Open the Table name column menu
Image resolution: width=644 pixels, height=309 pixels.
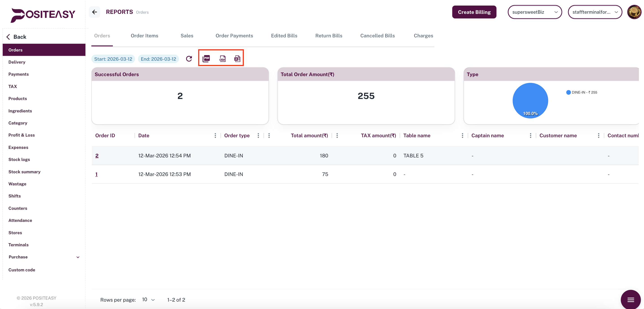462,135
